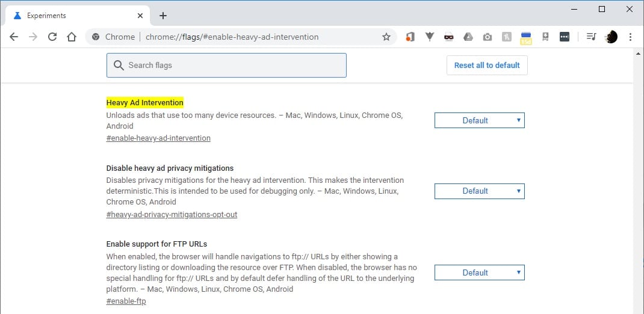This screenshot has width=644, height=314.
Task: Click Reset all to default button
Action: [487, 65]
